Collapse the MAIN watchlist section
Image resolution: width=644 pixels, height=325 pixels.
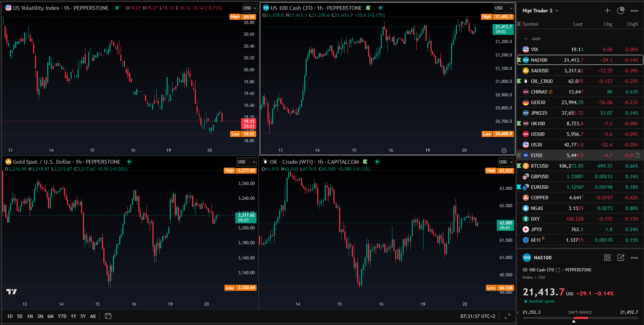pos(526,39)
